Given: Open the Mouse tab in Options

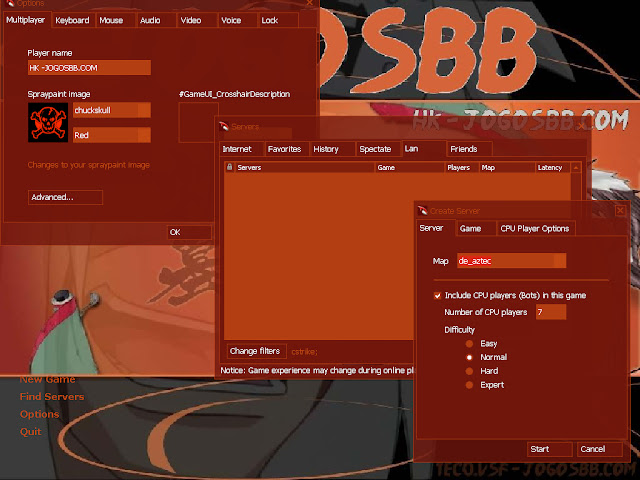Looking at the screenshot, I should [x=115, y=20].
